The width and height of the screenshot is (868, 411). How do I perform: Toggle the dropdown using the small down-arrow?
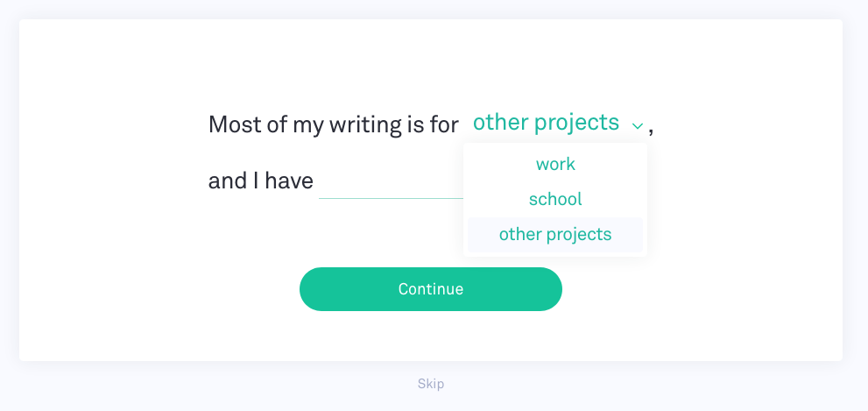pyautogui.click(x=637, y=126)
